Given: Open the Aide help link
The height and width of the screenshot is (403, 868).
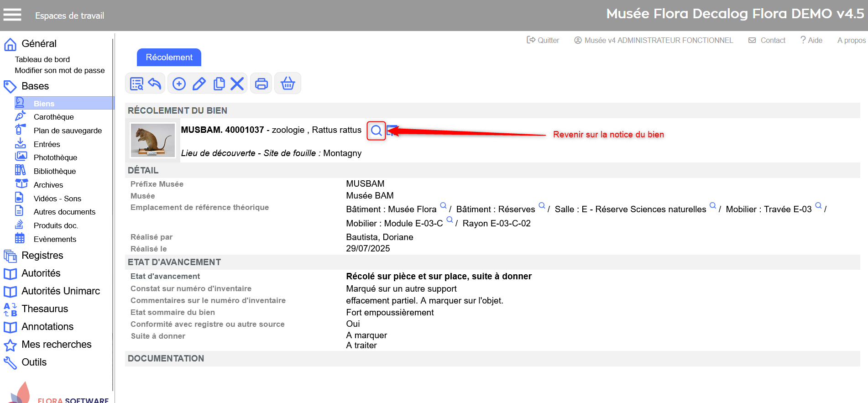Looking at the screenshot, I should pyautogui.click(x=811, y=40).
